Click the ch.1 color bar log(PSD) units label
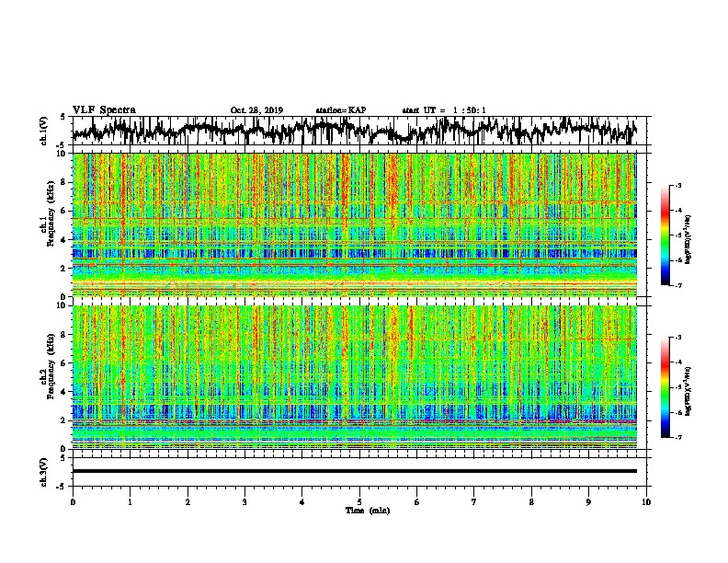The image size is (728, 563). tap(688, 240)
